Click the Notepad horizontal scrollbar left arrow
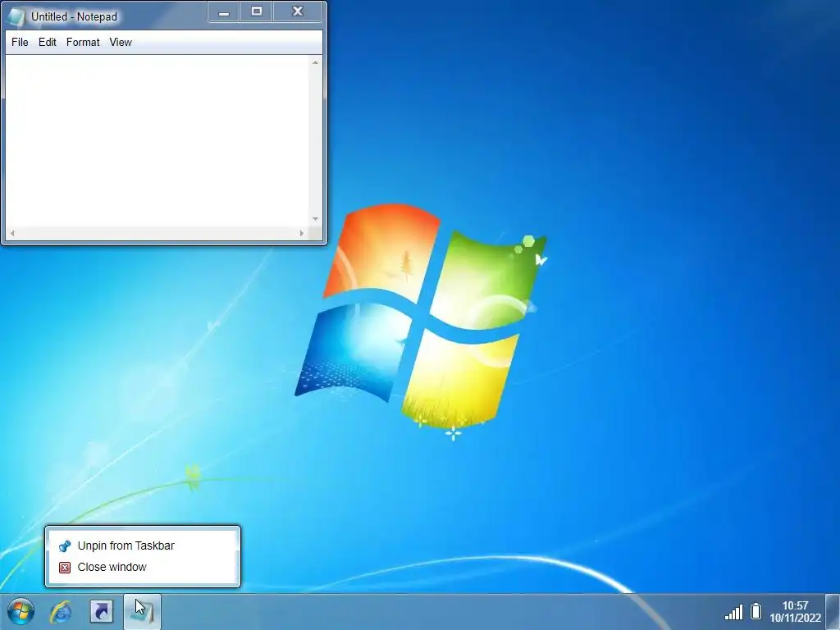Image resolution: width=840 pixels, height=630 pixels. click(12, 233)
